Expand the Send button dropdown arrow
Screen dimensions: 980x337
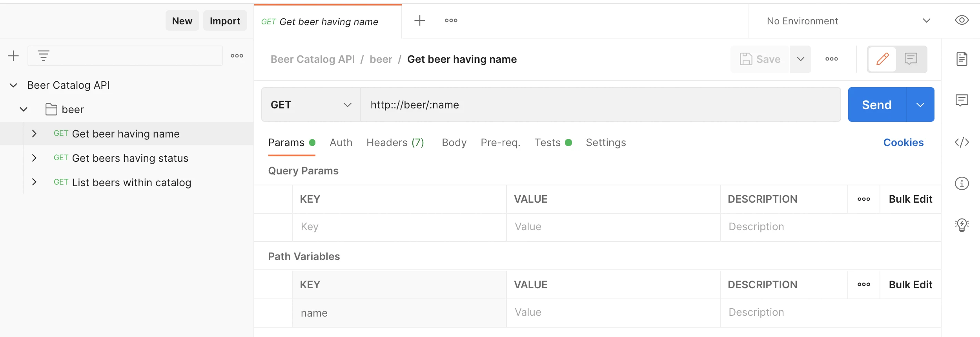pyautogui.click(x=920, y=105)
